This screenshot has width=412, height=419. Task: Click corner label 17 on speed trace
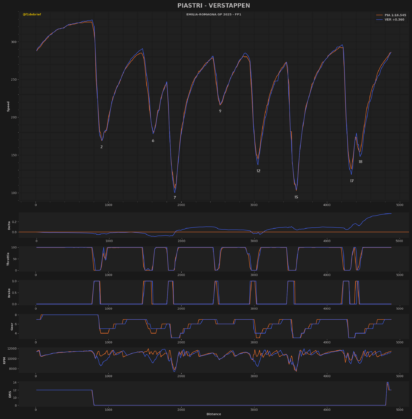(x=352, y=181)
